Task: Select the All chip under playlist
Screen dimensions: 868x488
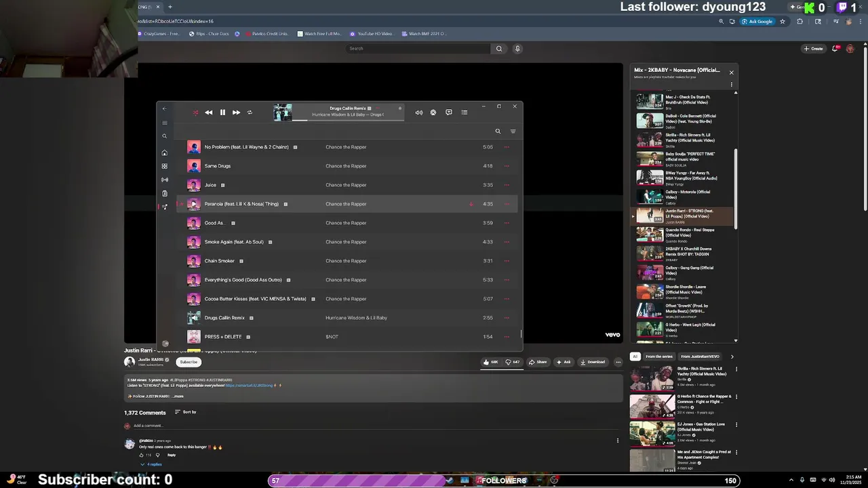Action: tap(635, 357)
